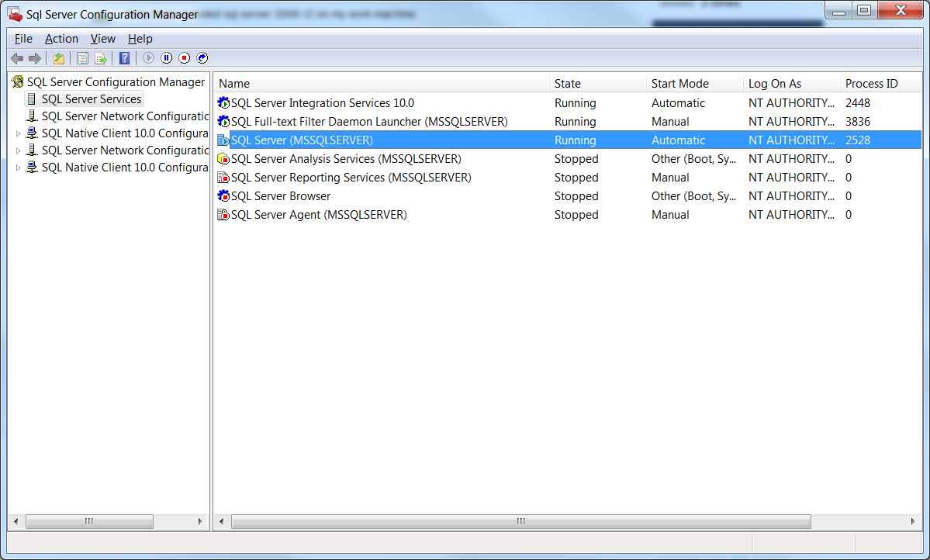Click the tree pane horizontal scrollbar thumb

[x=89, y=521]
